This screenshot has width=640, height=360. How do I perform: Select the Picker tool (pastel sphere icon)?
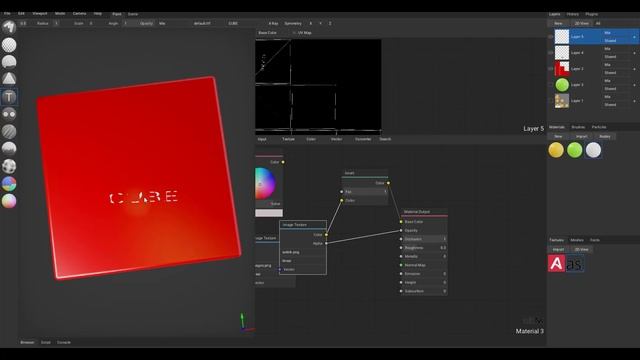tap(9, 201)
